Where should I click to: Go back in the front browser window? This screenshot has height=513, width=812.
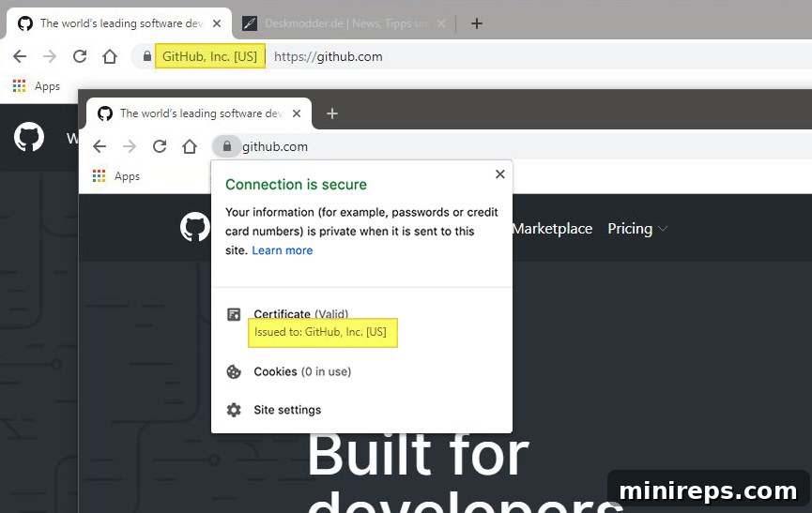coord(100,146)
